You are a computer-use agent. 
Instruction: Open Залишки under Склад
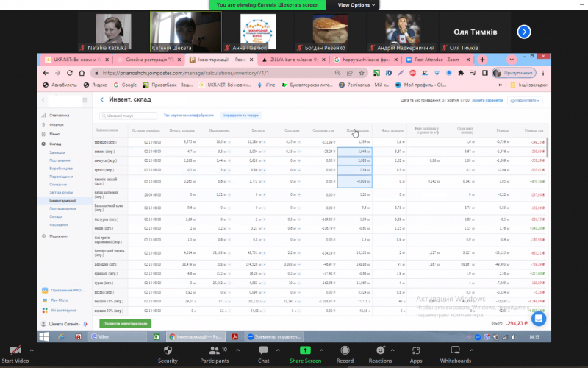[57, 152]
